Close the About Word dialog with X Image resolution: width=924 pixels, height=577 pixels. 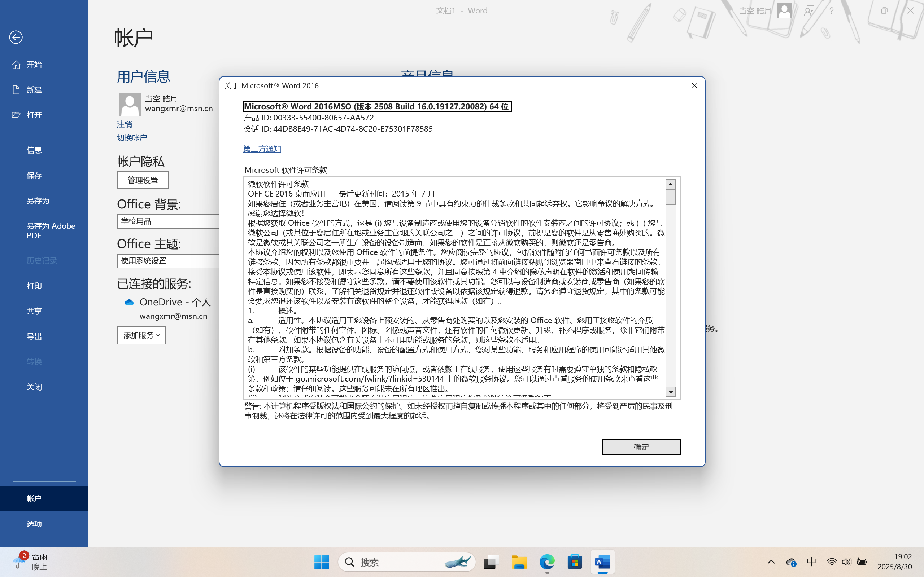(x=694, y=86)
